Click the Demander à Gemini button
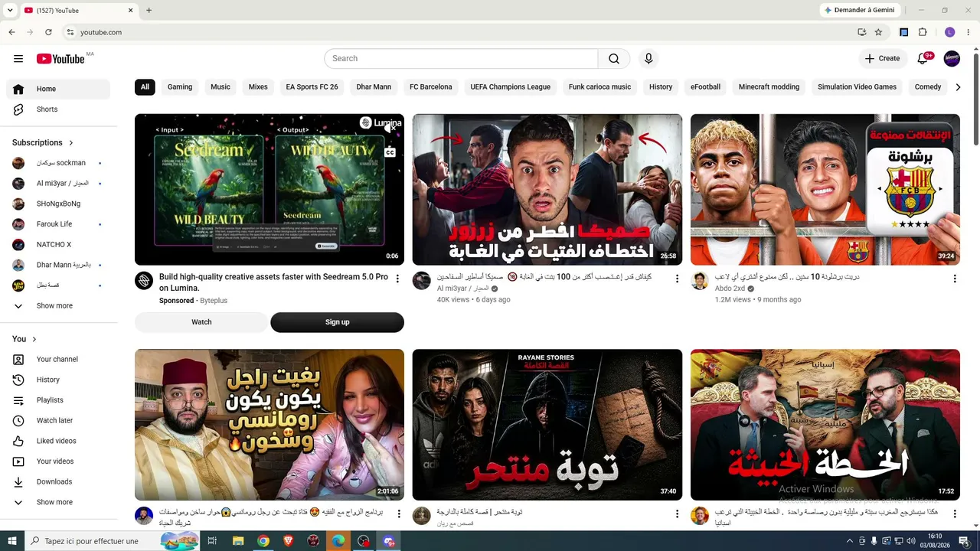980x551 pixels. (859, 11)
